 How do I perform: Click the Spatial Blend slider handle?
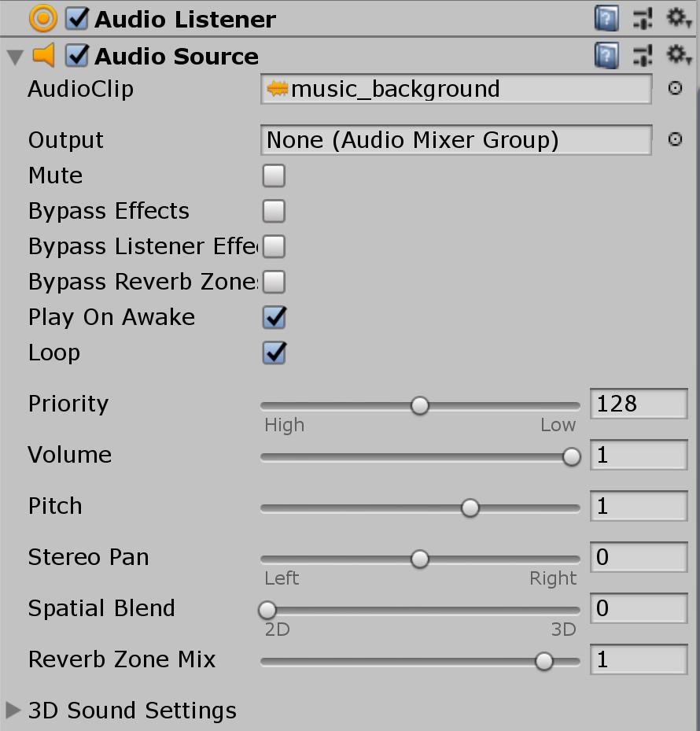pyautogui.click(x=267, y=610)
